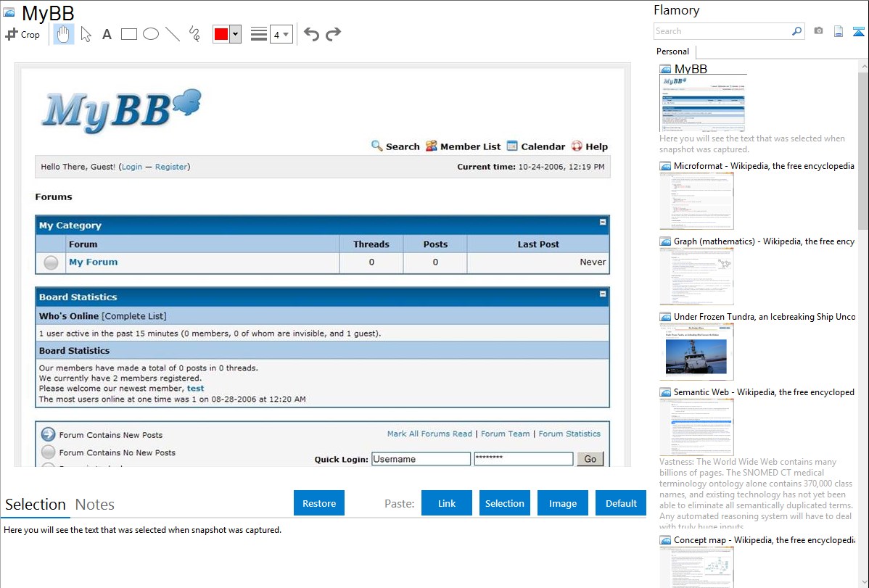Image resolution: width=869 pixels, height=588 pixels.
Task: Click the red color swatch
Action: 221,34
